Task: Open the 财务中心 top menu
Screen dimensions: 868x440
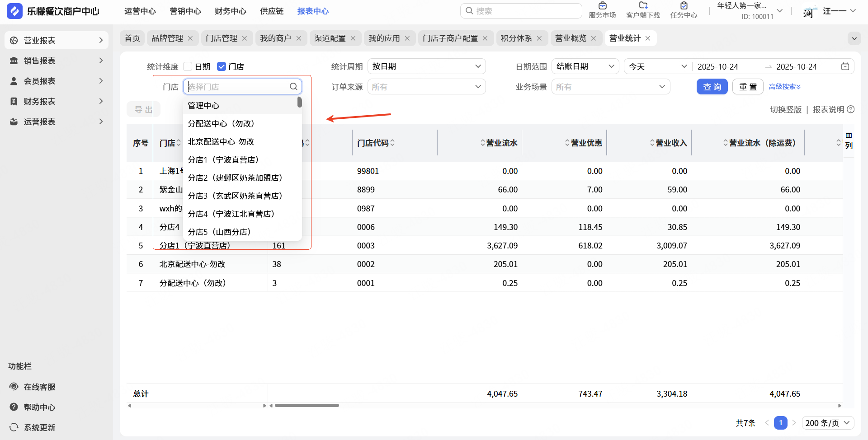Action: click(x=230, y=11)
